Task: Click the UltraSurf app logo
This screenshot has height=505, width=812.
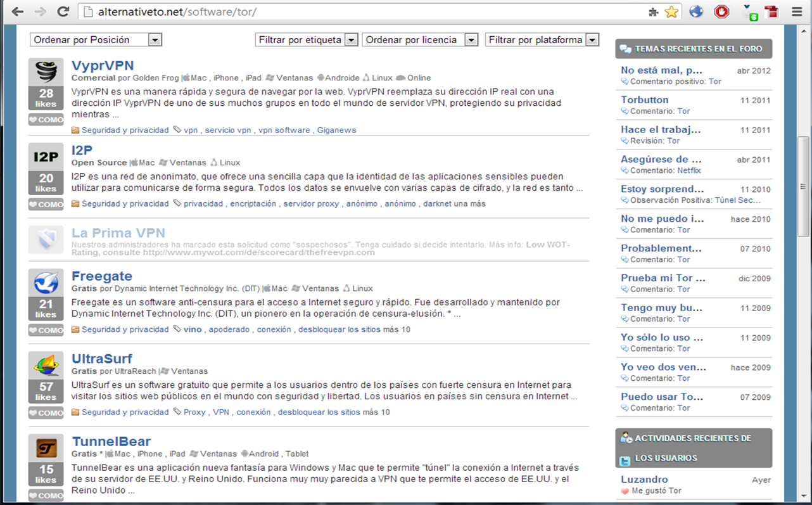Action: [x=46, y=364]
